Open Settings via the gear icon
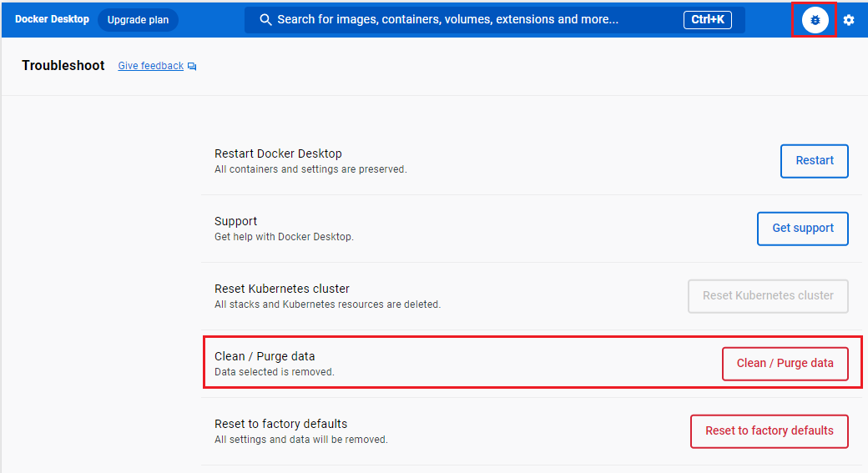This screenshot has width=868, height=473. 849,20
